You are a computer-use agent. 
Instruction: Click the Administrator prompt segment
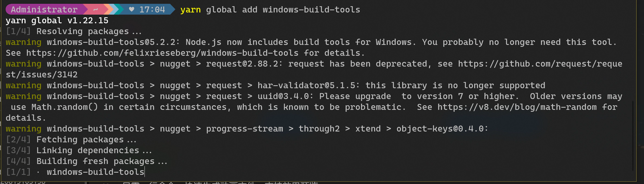click(45, 9)
